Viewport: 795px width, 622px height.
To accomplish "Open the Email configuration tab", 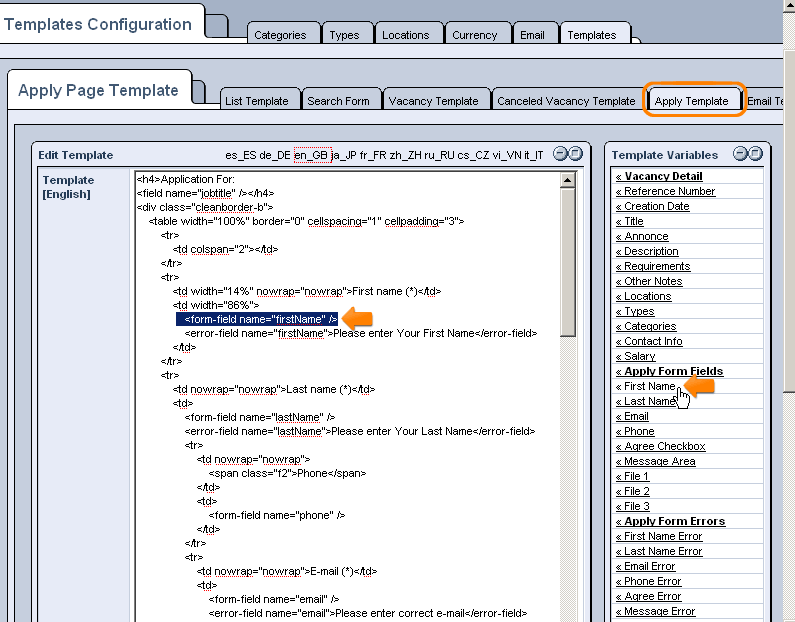I will click(535, 33).
